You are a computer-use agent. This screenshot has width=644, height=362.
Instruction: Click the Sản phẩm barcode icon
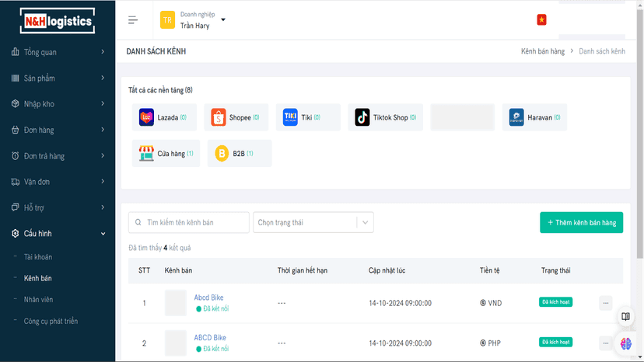pos(16,78)
